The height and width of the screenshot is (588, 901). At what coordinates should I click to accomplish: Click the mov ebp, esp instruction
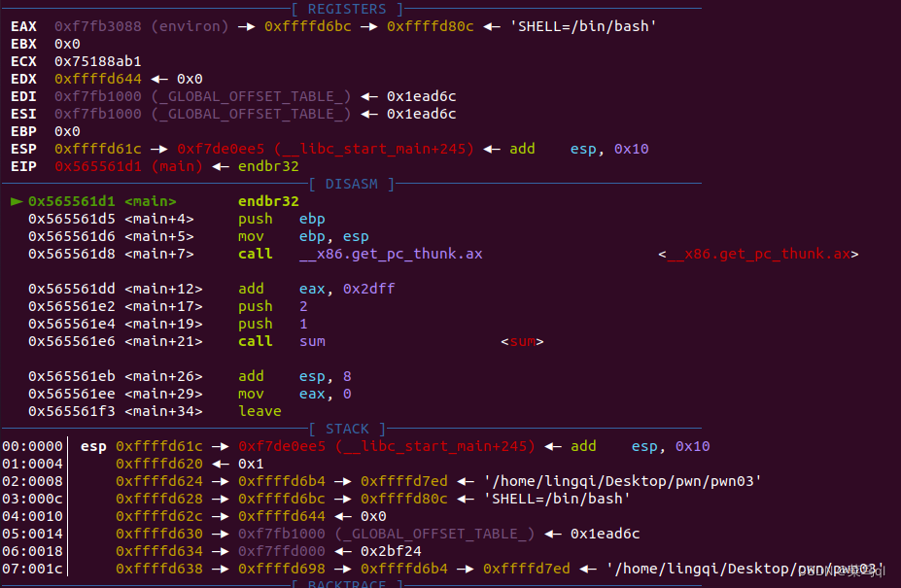[x=303, y=237]
